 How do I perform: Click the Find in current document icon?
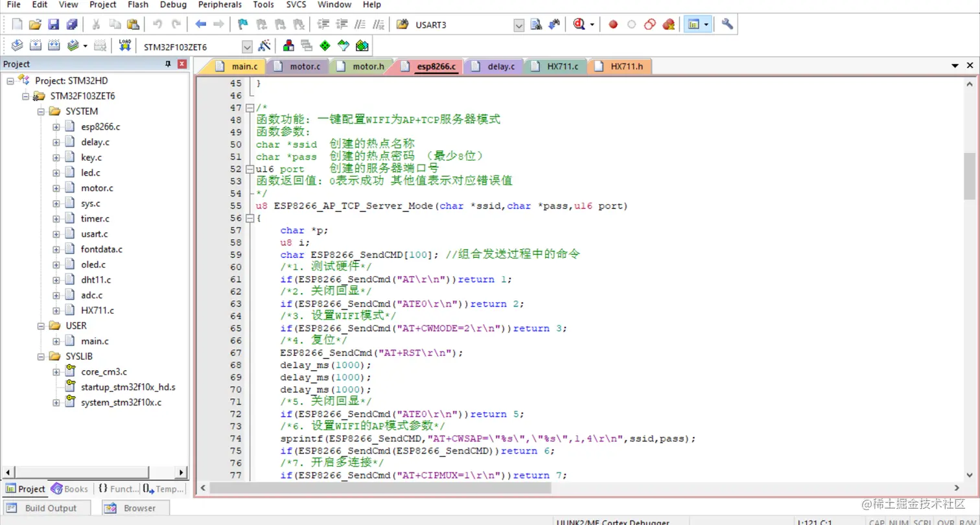[x=536, y=25]
